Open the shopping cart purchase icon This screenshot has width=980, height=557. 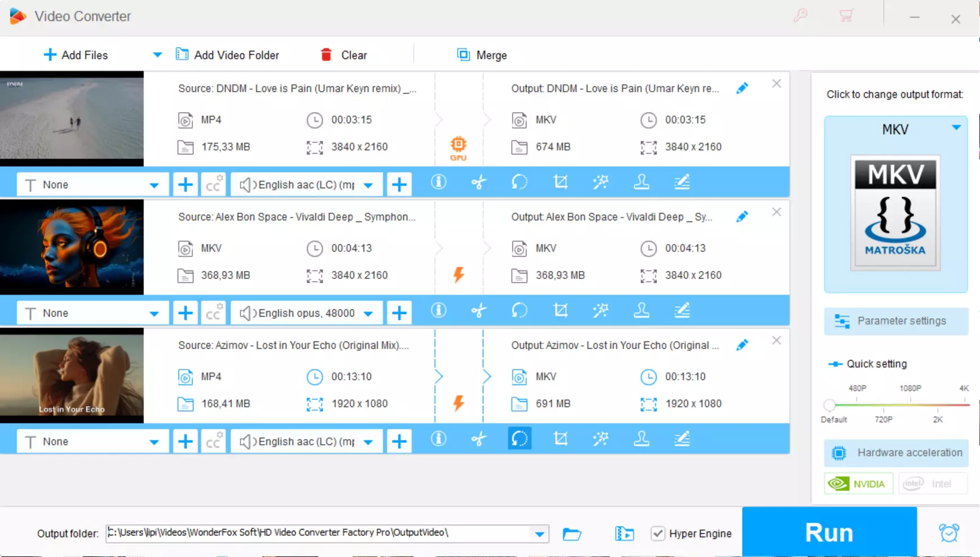846,16
